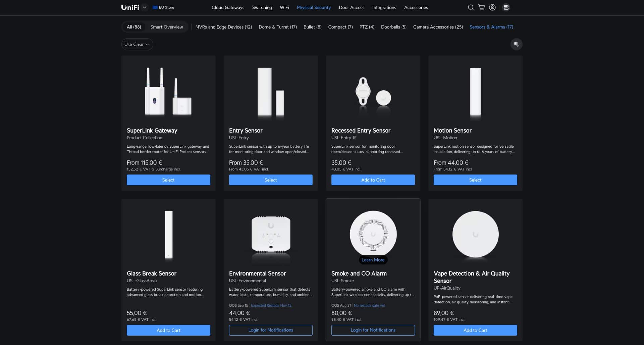Add Glass Break Sensor to cart
The width and height of the screenshot is (644, 345).
[168, 330]
